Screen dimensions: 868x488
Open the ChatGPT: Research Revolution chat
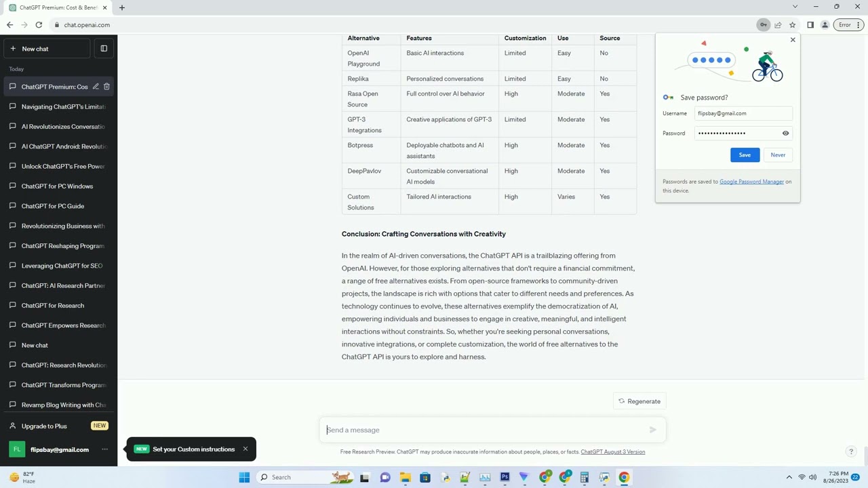coord(58,365)
